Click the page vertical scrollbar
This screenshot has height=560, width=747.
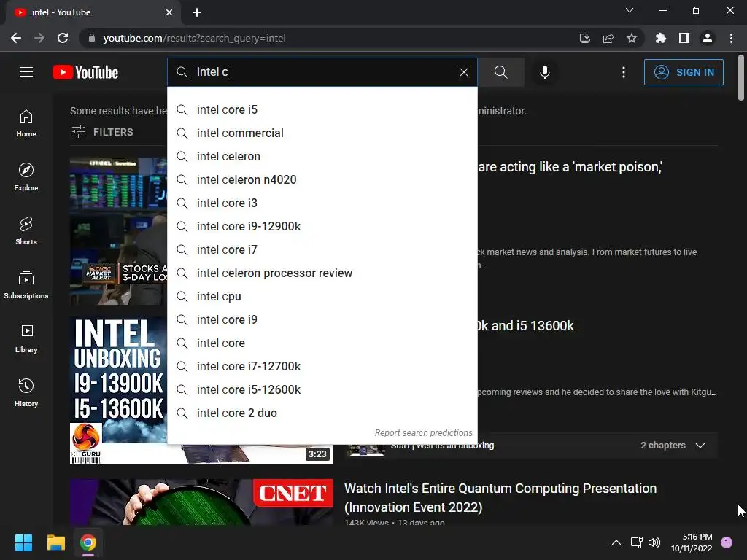[741, 79]
